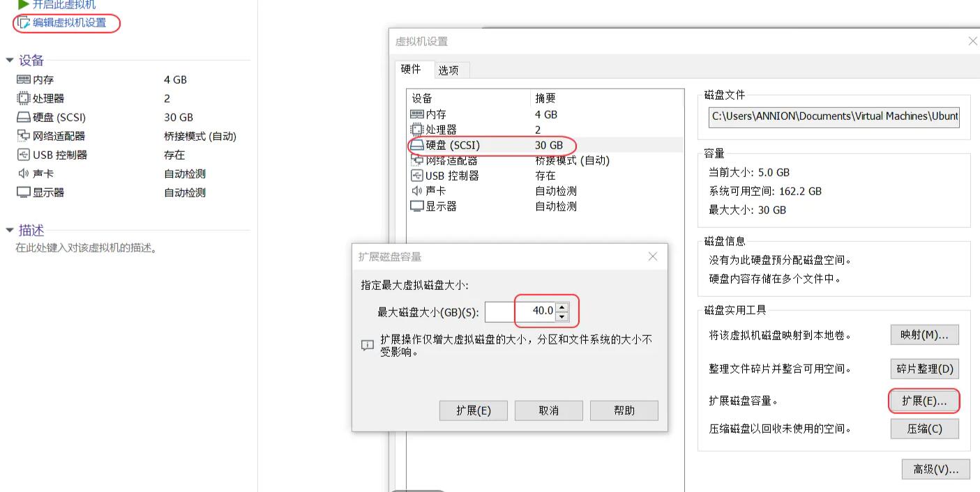Click the max disk size input field
This screenshot has width=980, height=492.
[520, 311]
